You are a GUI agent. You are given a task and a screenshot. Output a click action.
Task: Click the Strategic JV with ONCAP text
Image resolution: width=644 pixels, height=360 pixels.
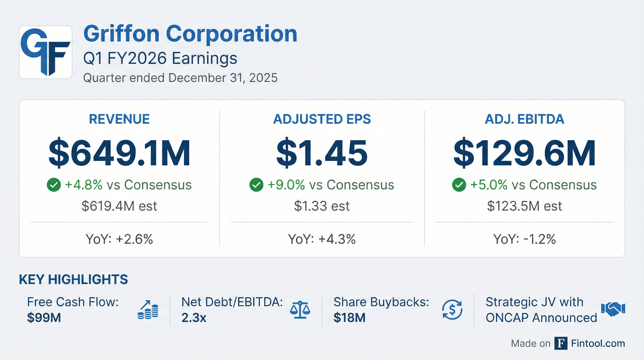point(541,310)
